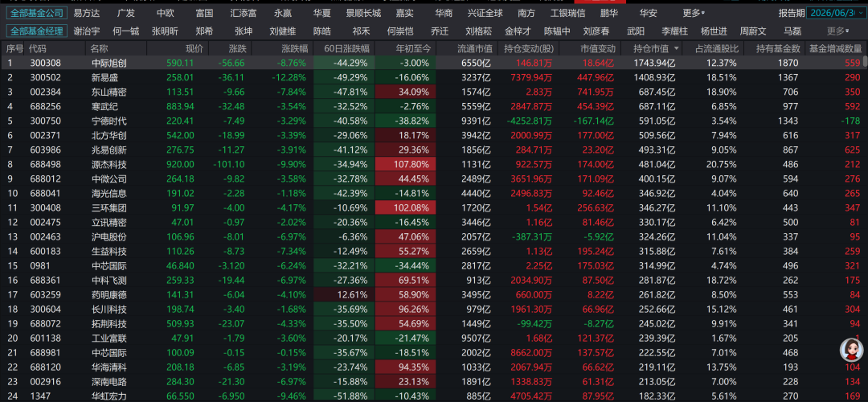Select the 全部基金经理 filter
Image resolution: width=868 pixels, height=402 pixels.
[37, 31]
